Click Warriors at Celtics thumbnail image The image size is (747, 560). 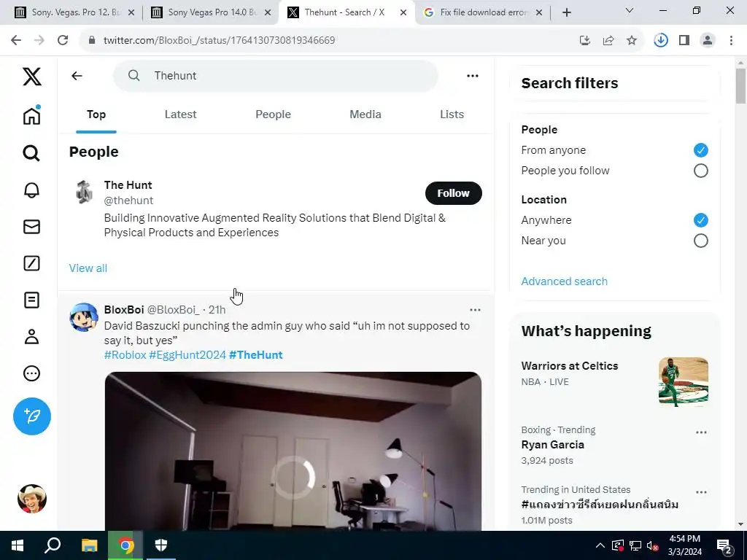[x=683, y=382]
